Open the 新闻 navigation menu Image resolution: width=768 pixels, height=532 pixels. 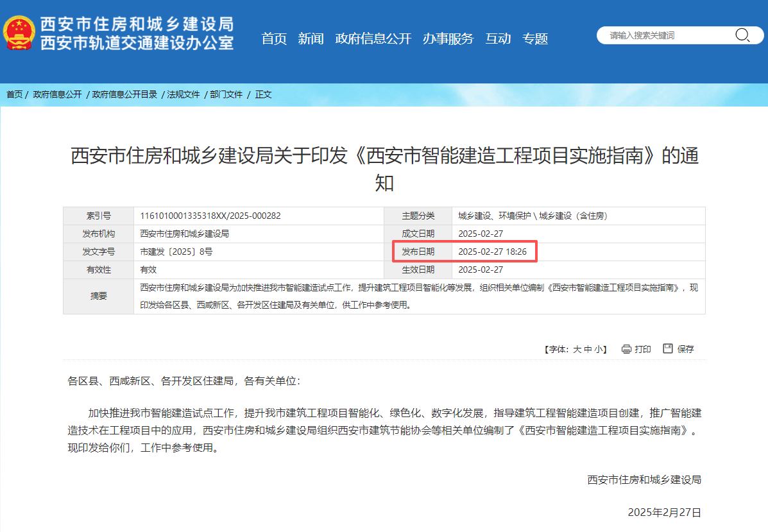(x=311, y=39)
